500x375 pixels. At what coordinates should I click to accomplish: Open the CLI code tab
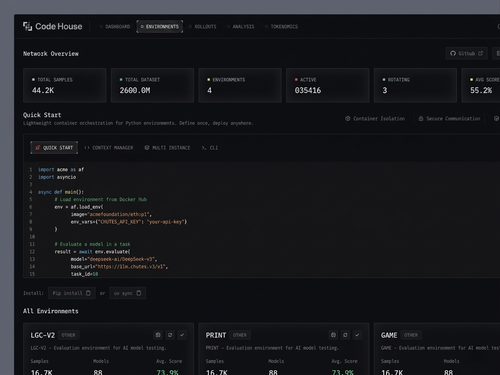click(x=210, y=148)
